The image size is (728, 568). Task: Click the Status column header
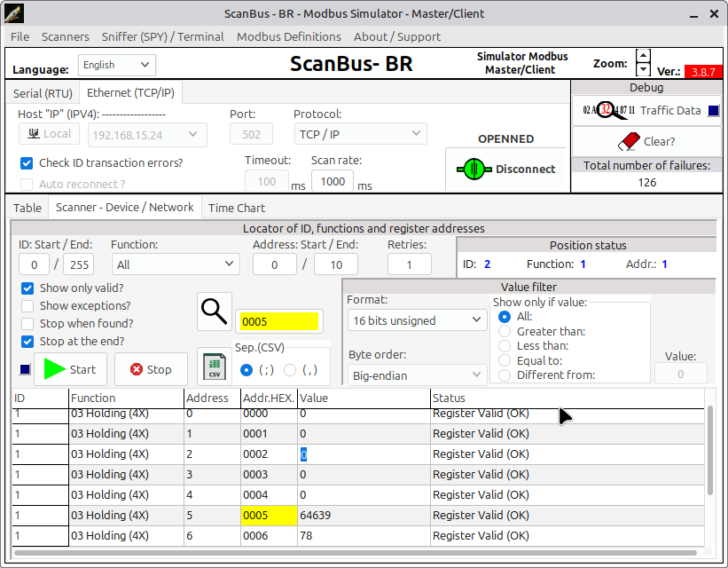(568, 398)
